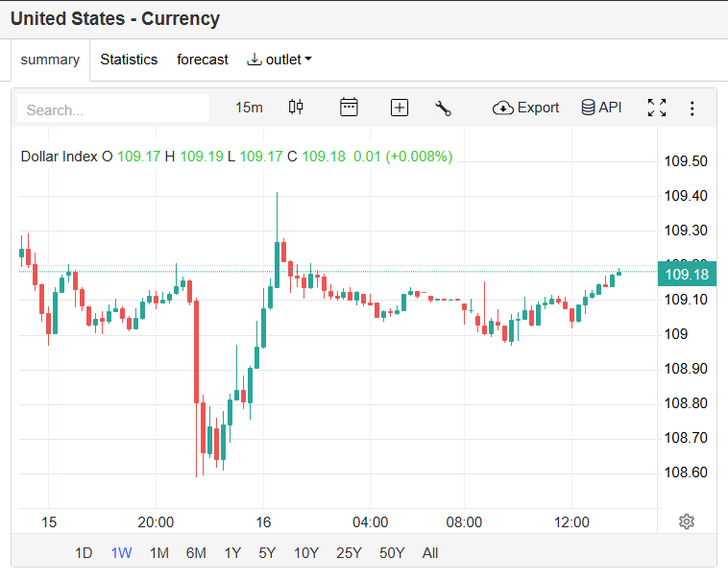Open the wrench chart tools icon
Image resolution: width=728 pixels, height=582 pixels.
443,108
